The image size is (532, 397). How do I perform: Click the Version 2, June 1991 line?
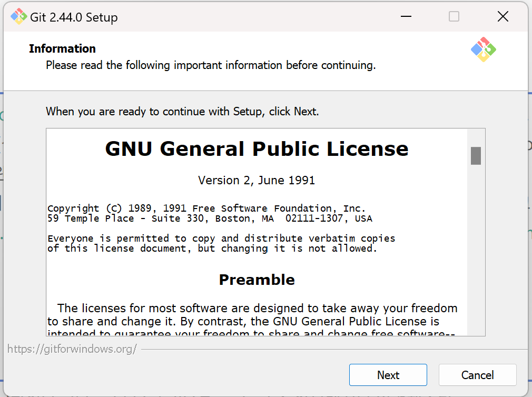click(257, 181)
